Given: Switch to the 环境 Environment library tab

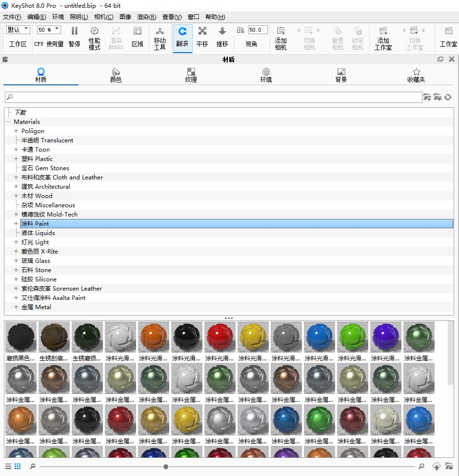Looking at the screenshot, I should click(x=266, y=75).
